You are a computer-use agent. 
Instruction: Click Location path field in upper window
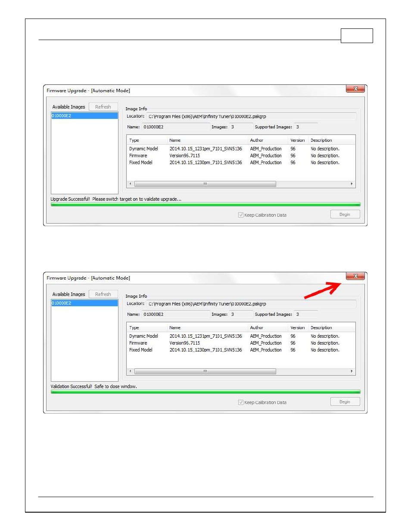252,117
